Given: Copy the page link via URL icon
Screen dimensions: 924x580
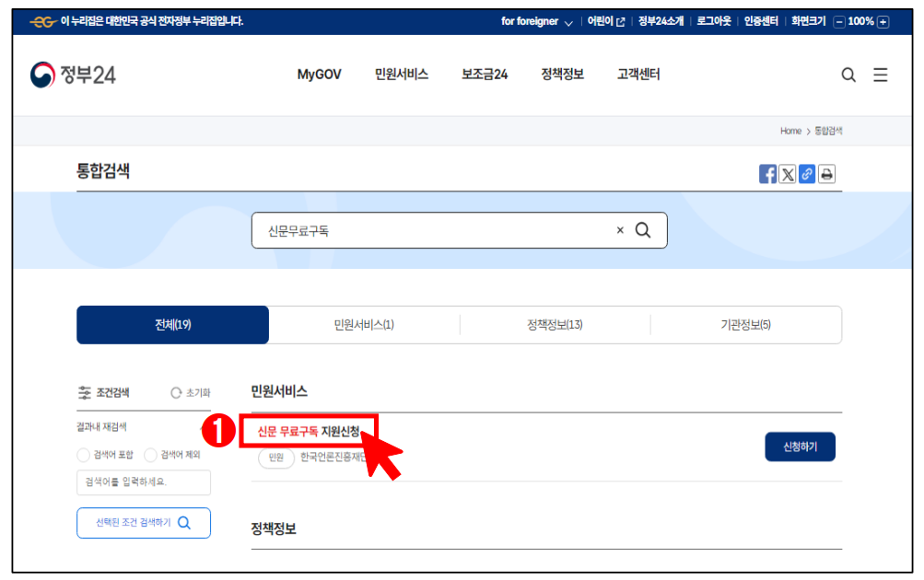Looking at the screenshot, I should coord(807,173).
